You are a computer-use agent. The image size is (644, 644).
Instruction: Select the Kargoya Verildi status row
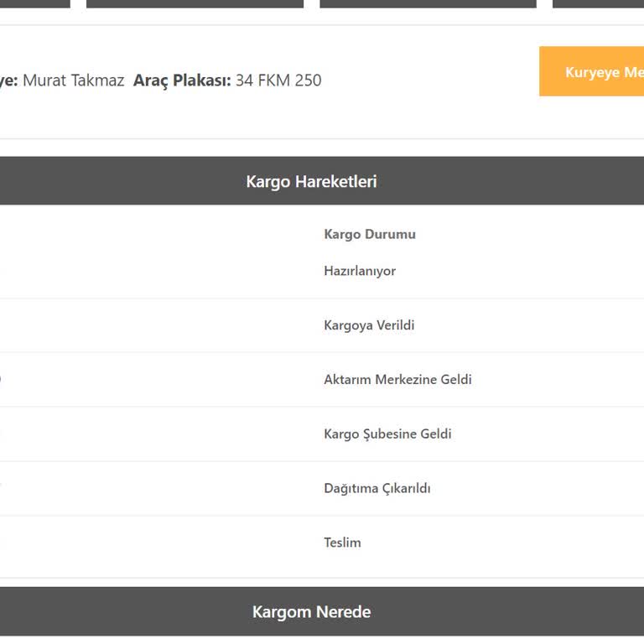pyautogui.click(x=322, y=325)
